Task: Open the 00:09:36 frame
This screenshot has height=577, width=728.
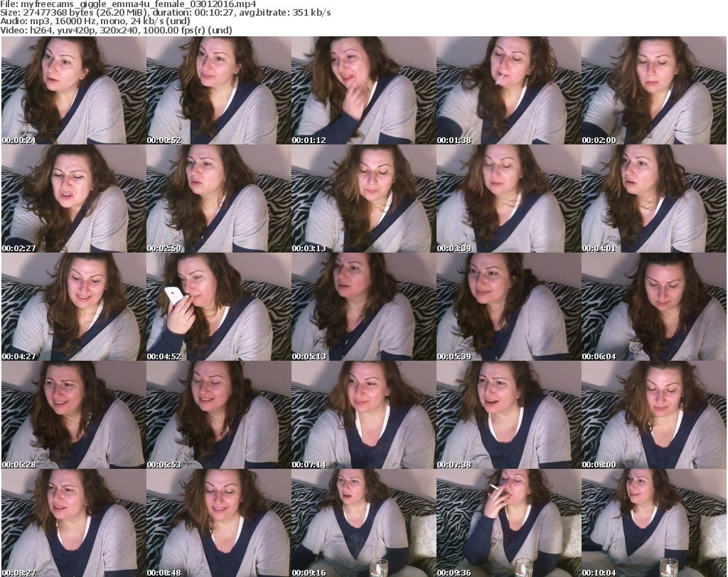Action: pyautogui.click(x=508, y=523)
